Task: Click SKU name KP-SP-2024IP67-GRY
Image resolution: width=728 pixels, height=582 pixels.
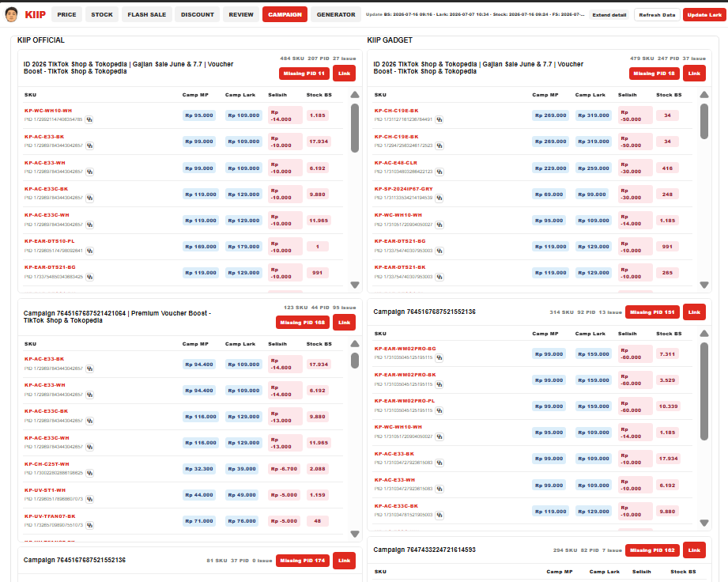Action: point(403,189)
